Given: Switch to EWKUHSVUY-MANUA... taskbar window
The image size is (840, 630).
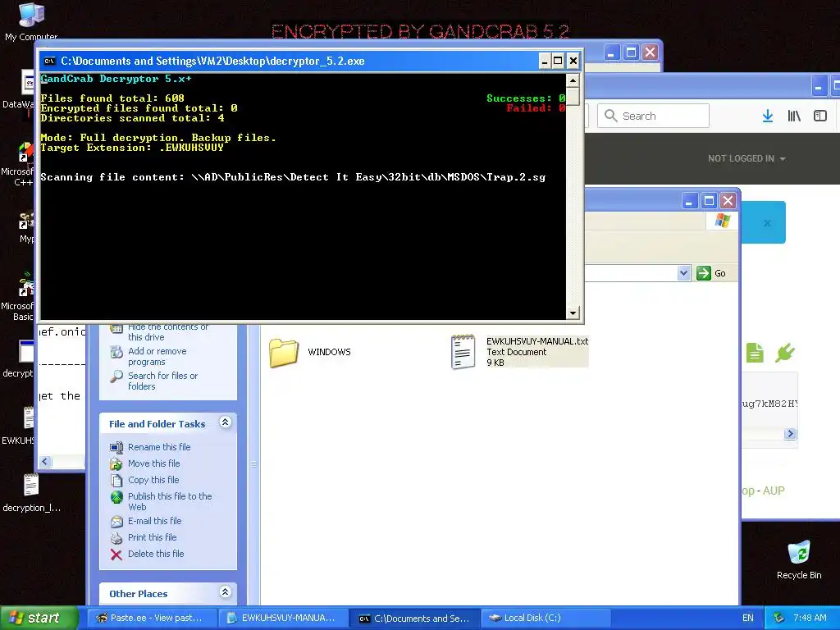Looking at the screenshot, I should tap(283, 619).
